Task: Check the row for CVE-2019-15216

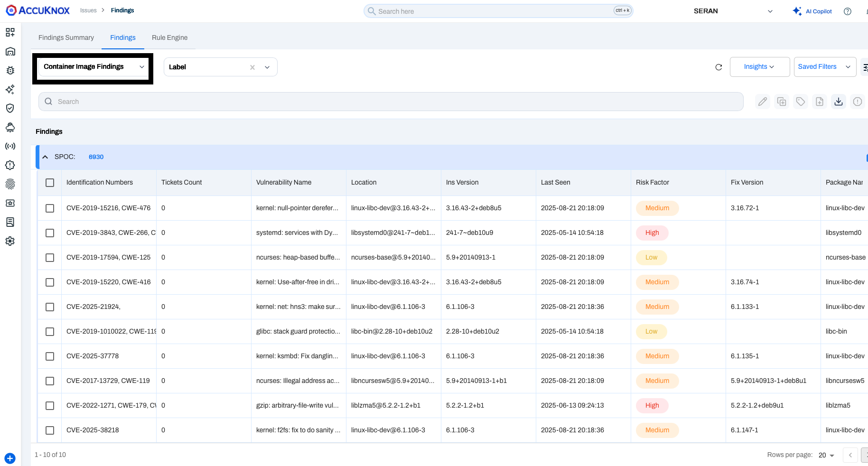Action: tap(50, 208)
